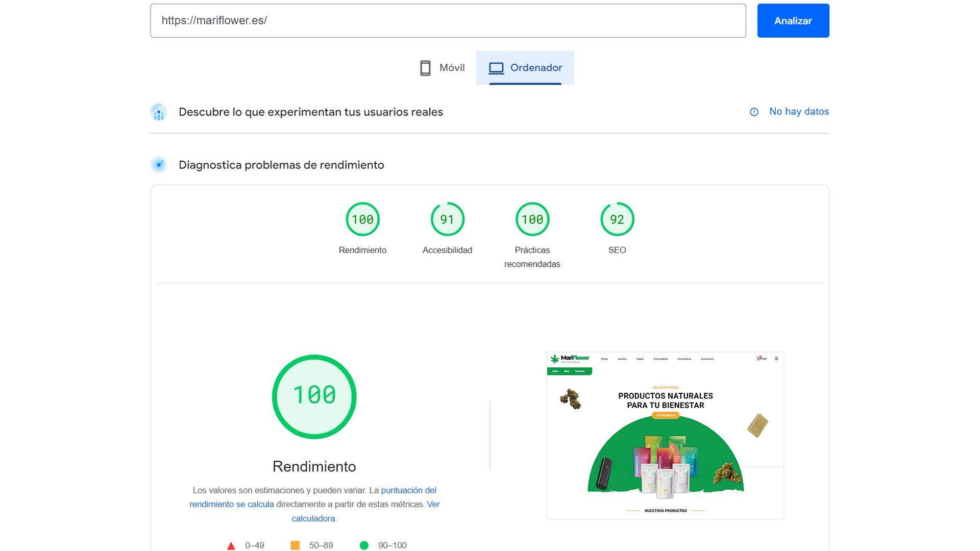This screenshot has height=551, width=980.
Task: Click the small Rendimiento label under top gauge
Action: pos(362,250)
